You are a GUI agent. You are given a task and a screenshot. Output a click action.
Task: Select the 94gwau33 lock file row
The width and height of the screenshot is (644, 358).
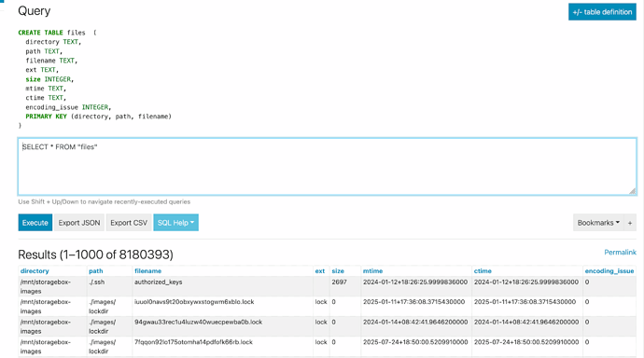pos(328,326)
